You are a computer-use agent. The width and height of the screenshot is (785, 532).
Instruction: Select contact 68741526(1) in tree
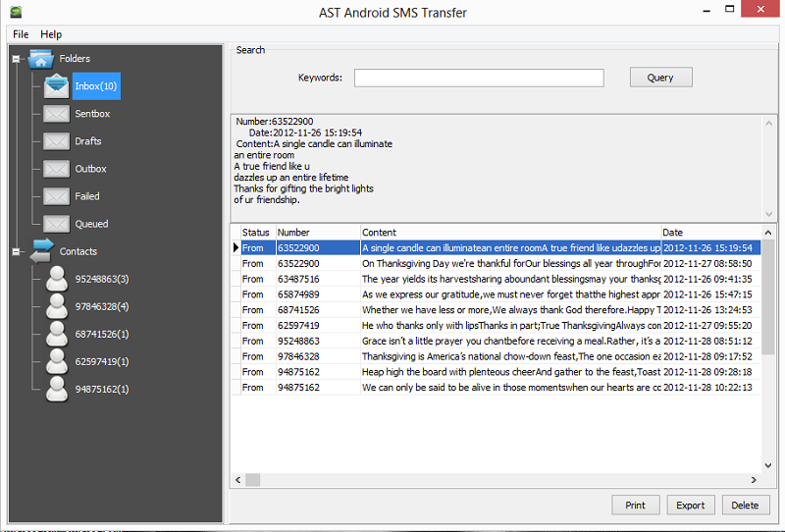pyautogui.click(x=102, y=334)
